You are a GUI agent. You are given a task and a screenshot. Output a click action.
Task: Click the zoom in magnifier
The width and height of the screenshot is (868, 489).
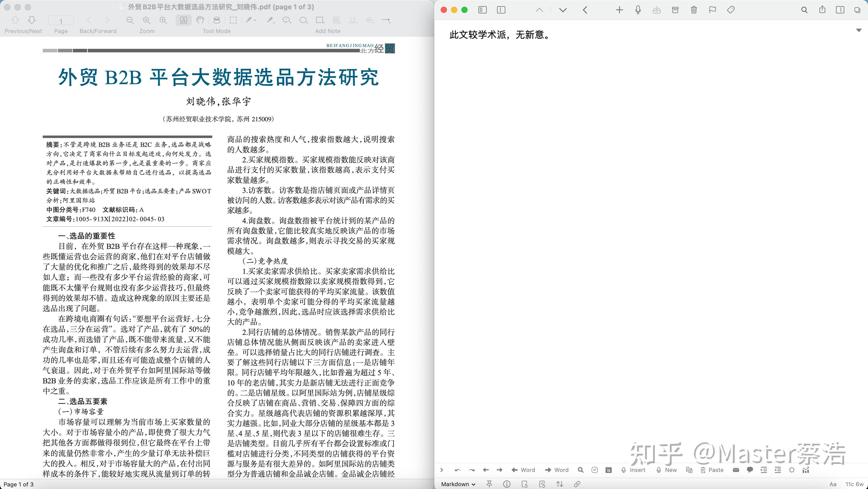coord(164,21)
